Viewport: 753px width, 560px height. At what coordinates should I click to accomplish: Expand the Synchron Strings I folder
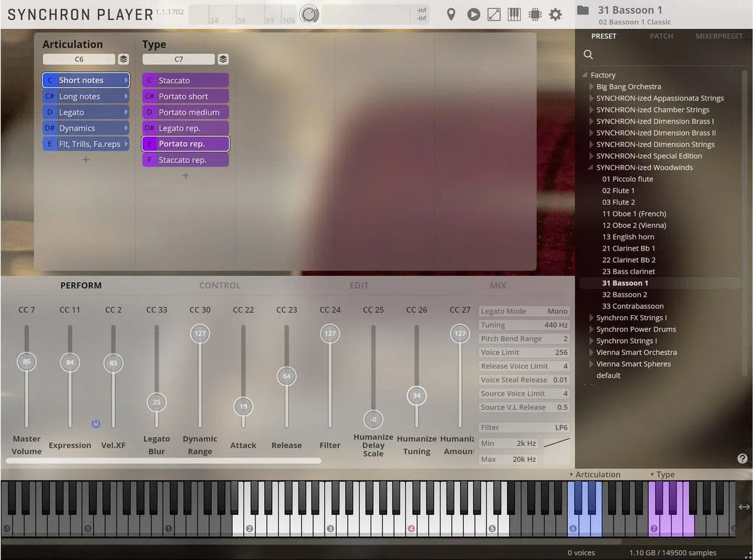pyautogui.click(x=591, y=341)
